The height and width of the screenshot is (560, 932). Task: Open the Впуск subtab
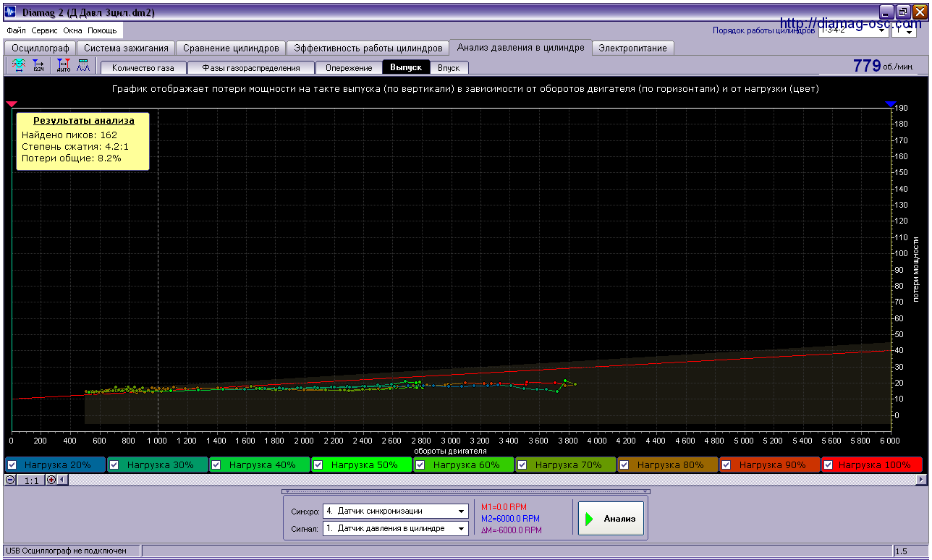click(449, 67)
